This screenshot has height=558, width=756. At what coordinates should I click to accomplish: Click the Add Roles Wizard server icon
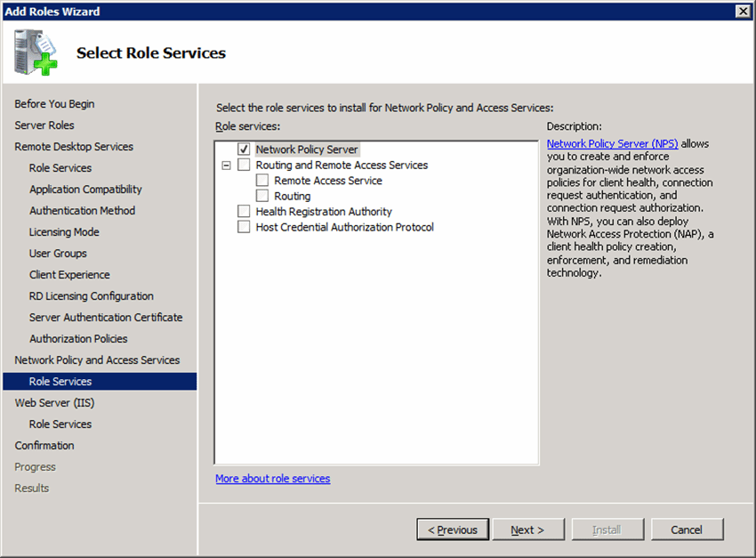34,53
